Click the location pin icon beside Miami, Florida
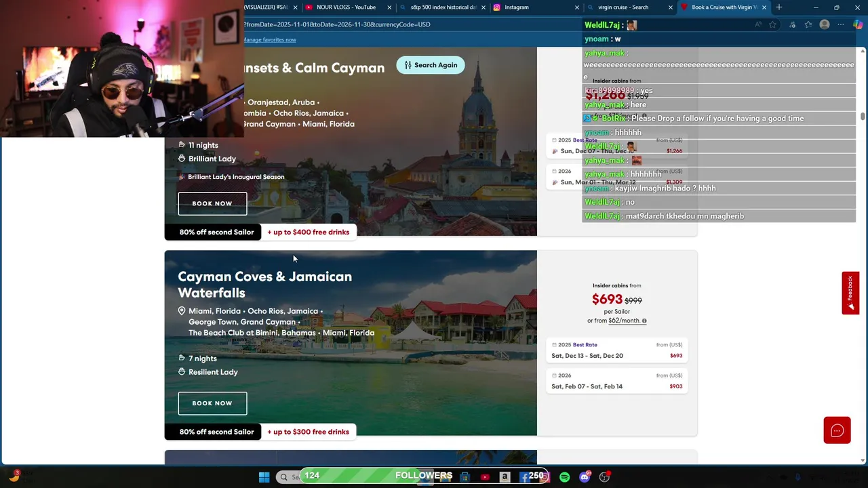Image resolution: width=868 pixels, height=488 pixels. tap(182, 311)
